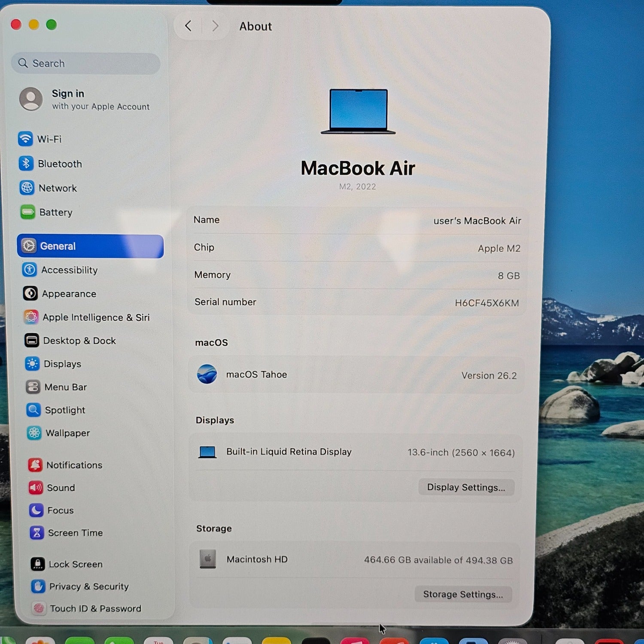644x644 pixels.
Task: Close the About window with red button
Action: pyautogui.click(x=16, y=24)
